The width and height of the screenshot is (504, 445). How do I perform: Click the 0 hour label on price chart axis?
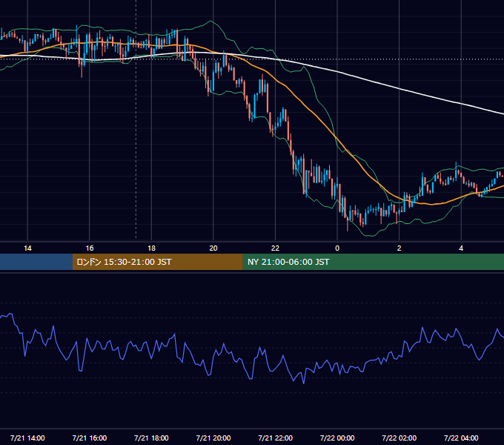337,248
